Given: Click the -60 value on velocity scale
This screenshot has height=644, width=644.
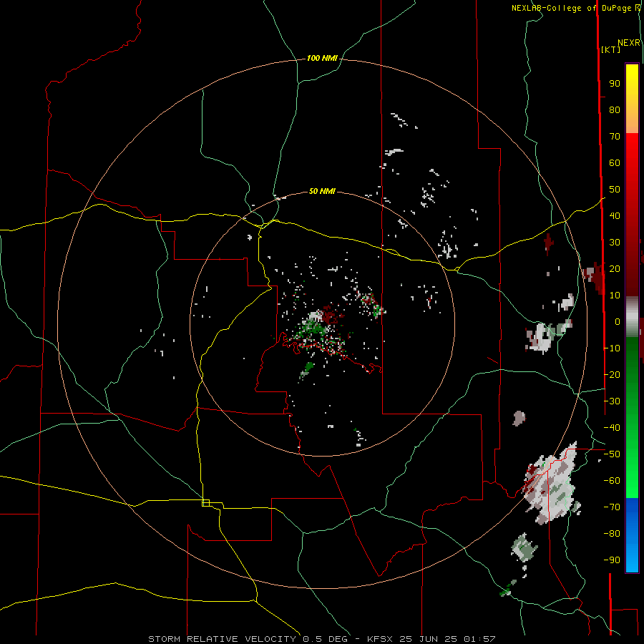Looking at the screenshot, I should point(612,481).
